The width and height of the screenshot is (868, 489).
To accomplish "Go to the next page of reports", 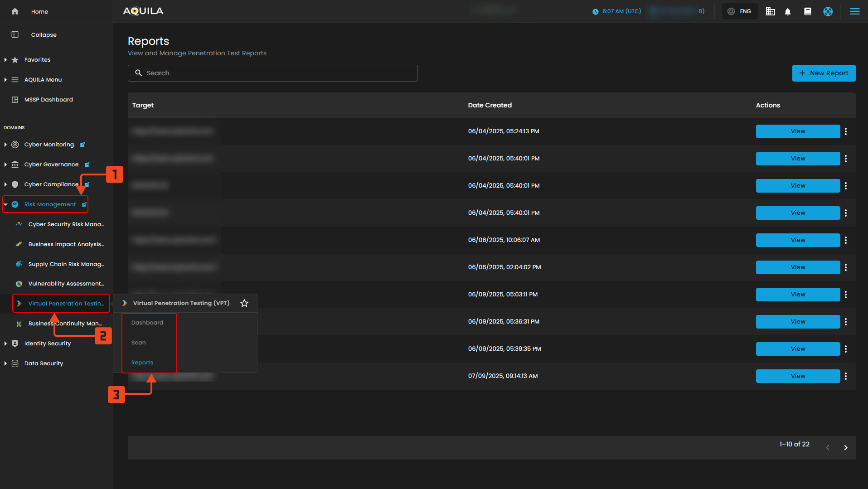I will pyautogui.click(x=846, y=448).
